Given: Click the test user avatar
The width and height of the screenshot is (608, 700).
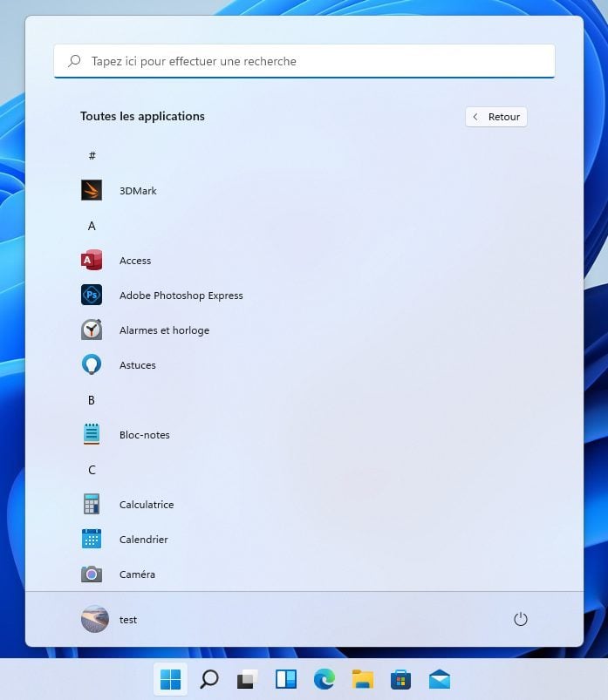Looking at the screenshot, I should click(x=95, y=619).
